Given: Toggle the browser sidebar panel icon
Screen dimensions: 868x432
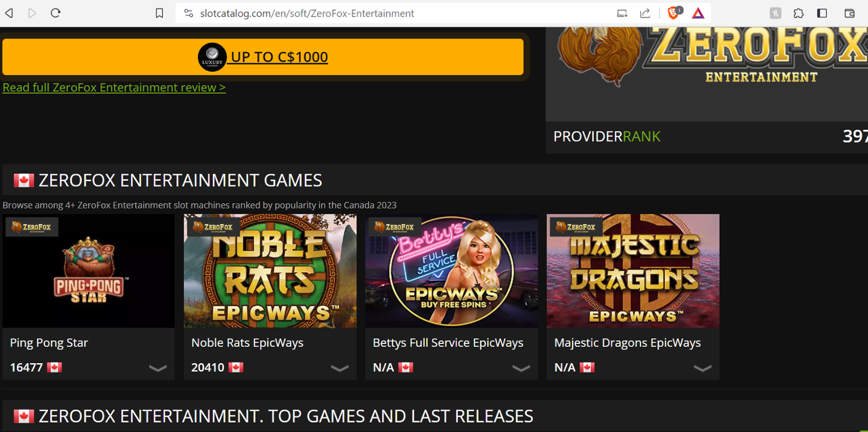Looking at the screenshot, I should click(822, 13).
